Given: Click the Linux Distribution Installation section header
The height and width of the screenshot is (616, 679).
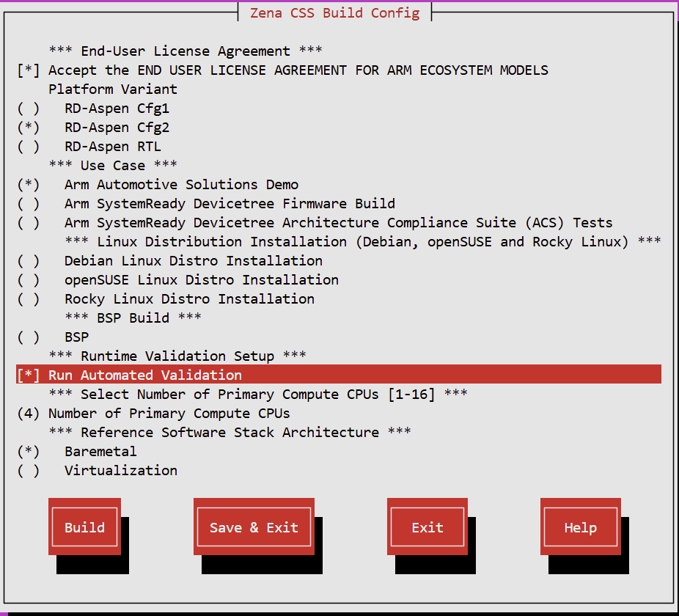Looking at the screenshot, I should tap(363, 241).
